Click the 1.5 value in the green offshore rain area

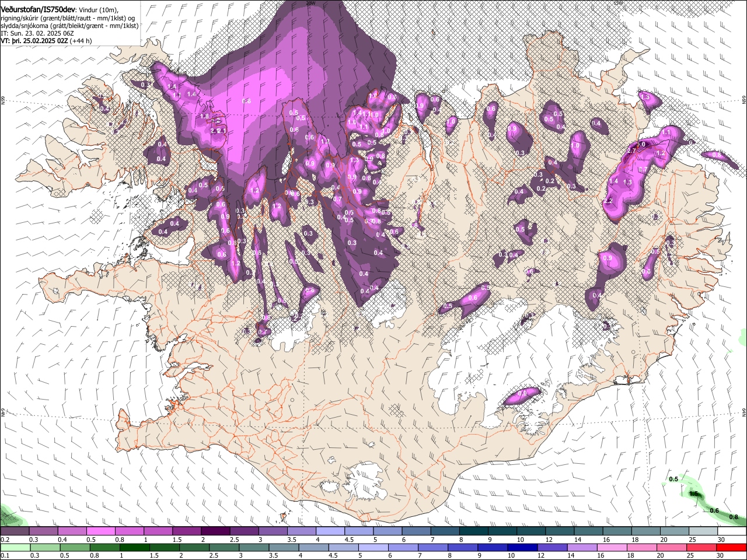[693, 494]
